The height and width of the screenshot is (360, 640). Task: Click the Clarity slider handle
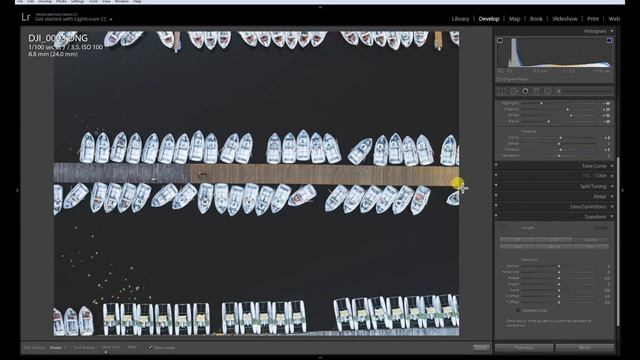coord(560,138)
